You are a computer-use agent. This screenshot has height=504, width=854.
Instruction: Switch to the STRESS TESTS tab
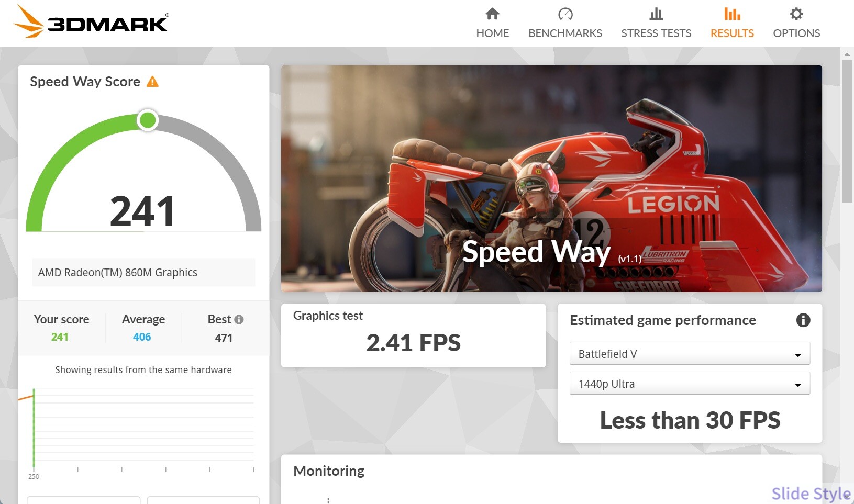656,33
